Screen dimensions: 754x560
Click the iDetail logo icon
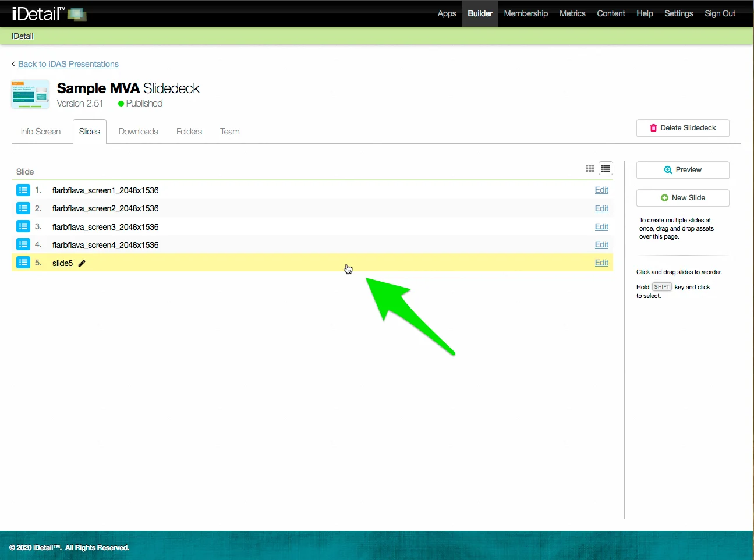click(49, 13)
